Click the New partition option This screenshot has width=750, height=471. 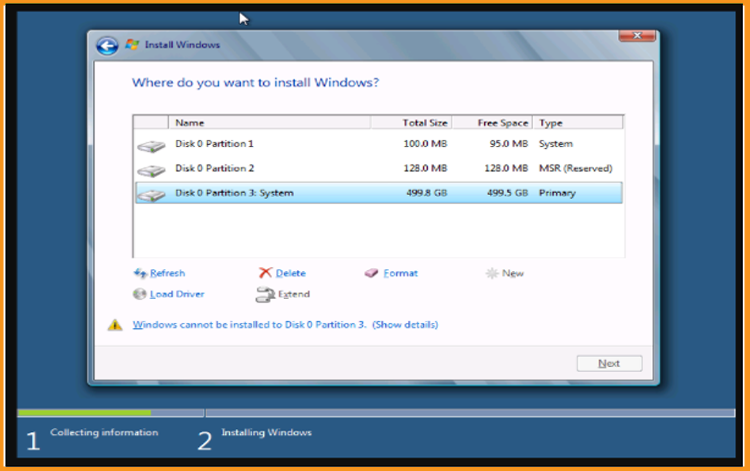point(512,273)
